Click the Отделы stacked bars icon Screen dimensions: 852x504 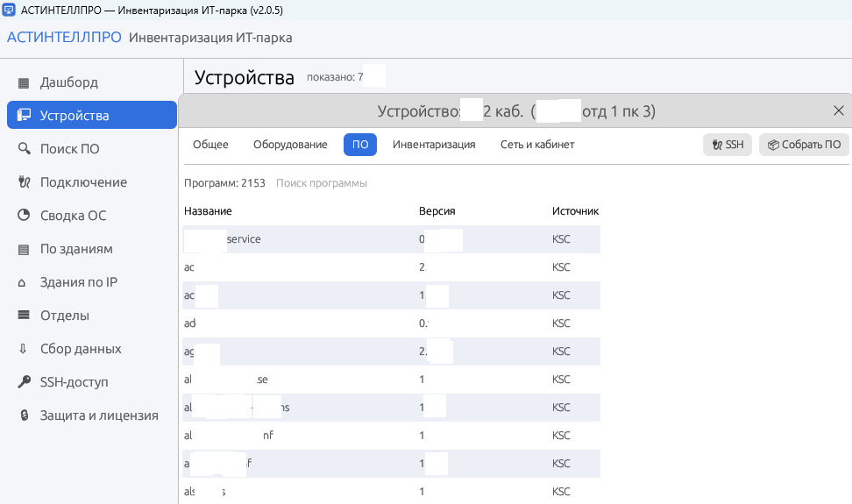(x=24, y=315)
